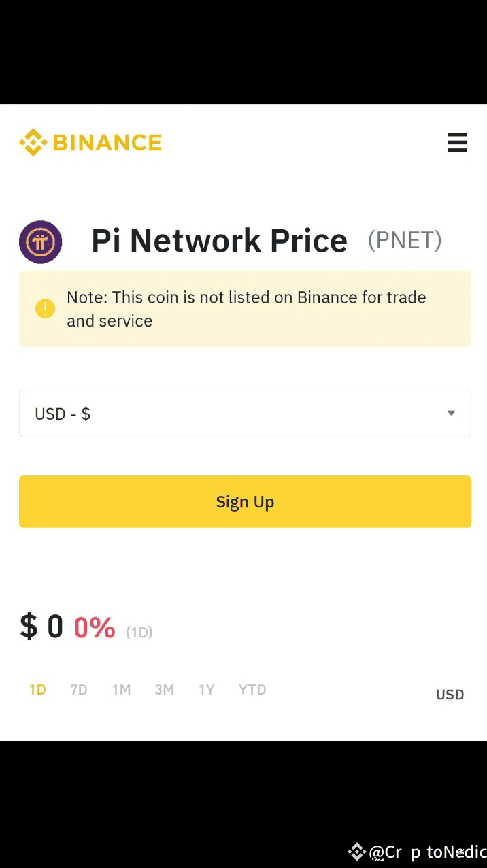Viewport: 487px width, 868px height.
Task: Click the USD label beside the chart
Action: [x=450, y=695]
